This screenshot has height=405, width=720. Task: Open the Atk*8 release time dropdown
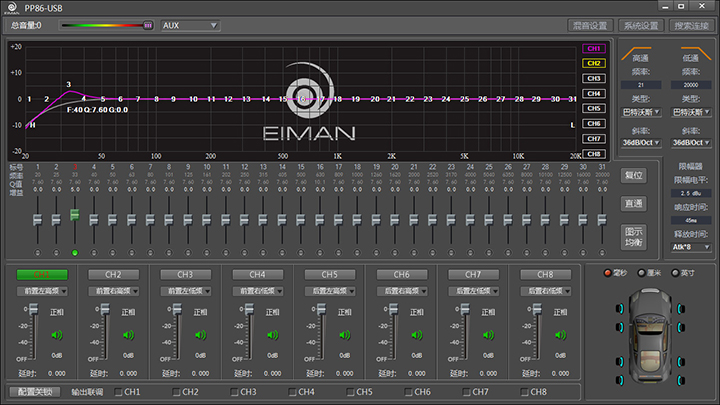(691, 247)
